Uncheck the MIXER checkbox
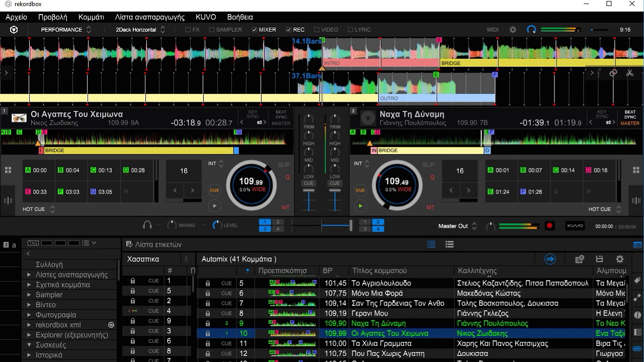Viewport: 644px width, 362px height. tap(255, 30)
